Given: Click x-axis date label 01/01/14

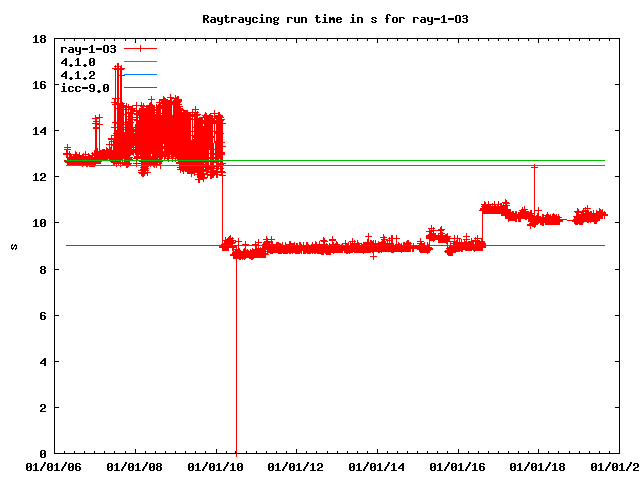Looking at the screenshot, I should (x=377, y=467).
